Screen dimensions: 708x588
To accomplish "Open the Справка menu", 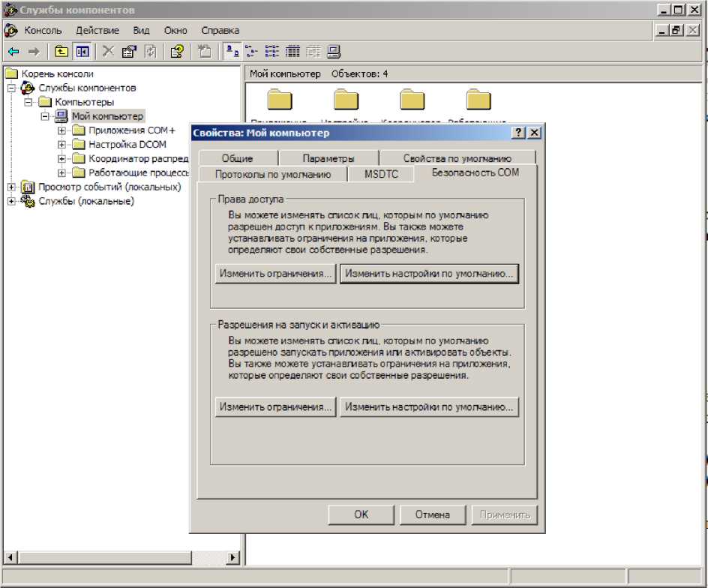I will point(220,31).
